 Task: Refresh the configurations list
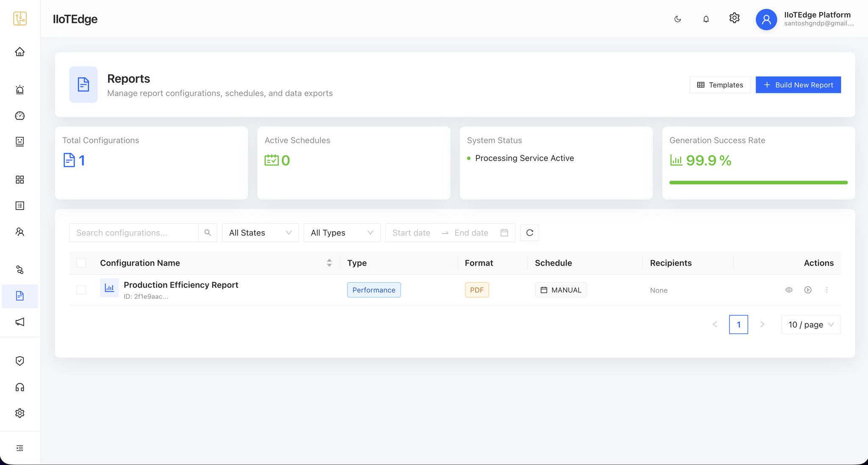tap(530, 232)
